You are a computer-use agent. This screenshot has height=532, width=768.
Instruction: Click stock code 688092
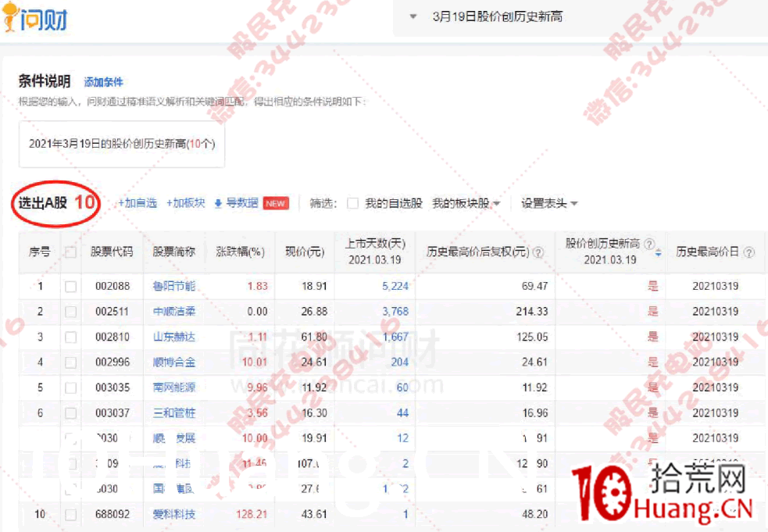pyautogui.click(x=113, y=514)
